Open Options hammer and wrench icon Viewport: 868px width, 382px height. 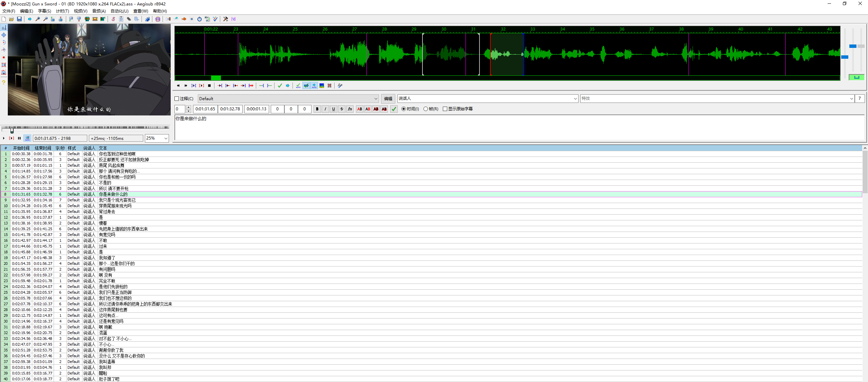point(226,19)
